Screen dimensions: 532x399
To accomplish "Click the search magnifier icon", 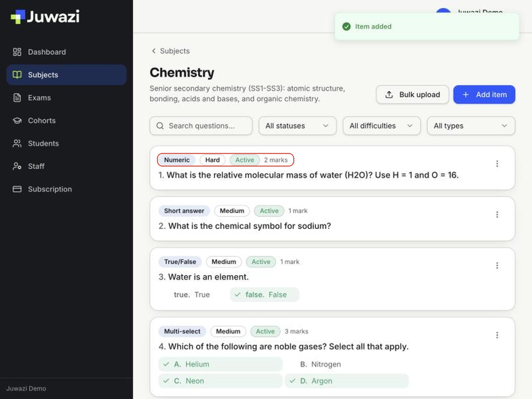I will click(160, 126).
